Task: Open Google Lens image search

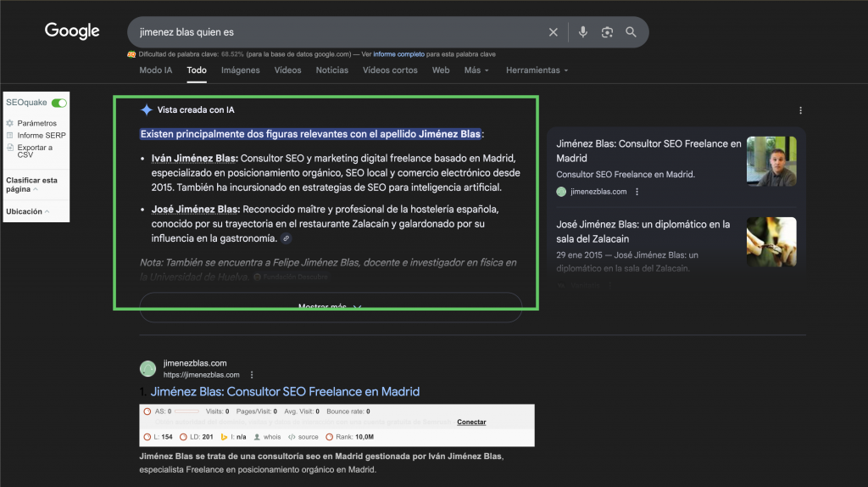Action: coord(607,32)
